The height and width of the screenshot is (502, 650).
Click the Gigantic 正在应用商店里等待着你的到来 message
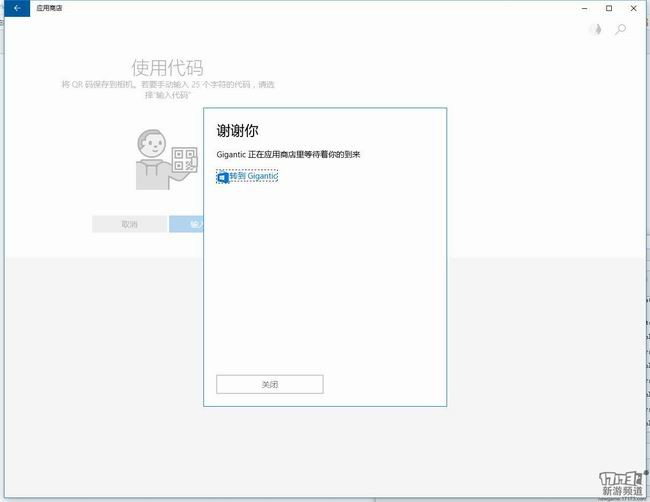288,155
